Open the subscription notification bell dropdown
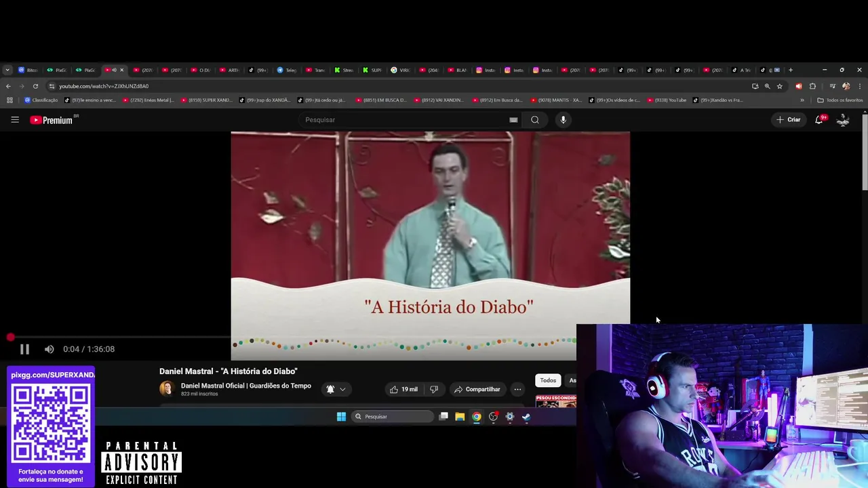868x488 pixels. 336,389
